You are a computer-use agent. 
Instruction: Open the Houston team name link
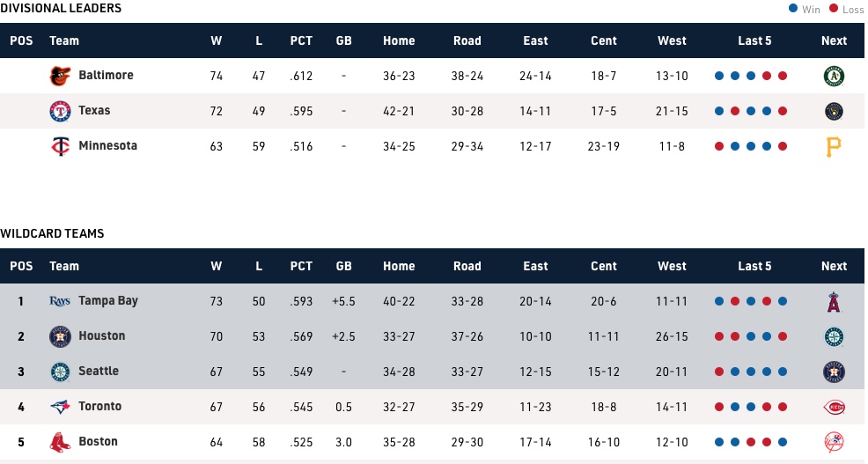pyautogui.click(x=101, y=336)
